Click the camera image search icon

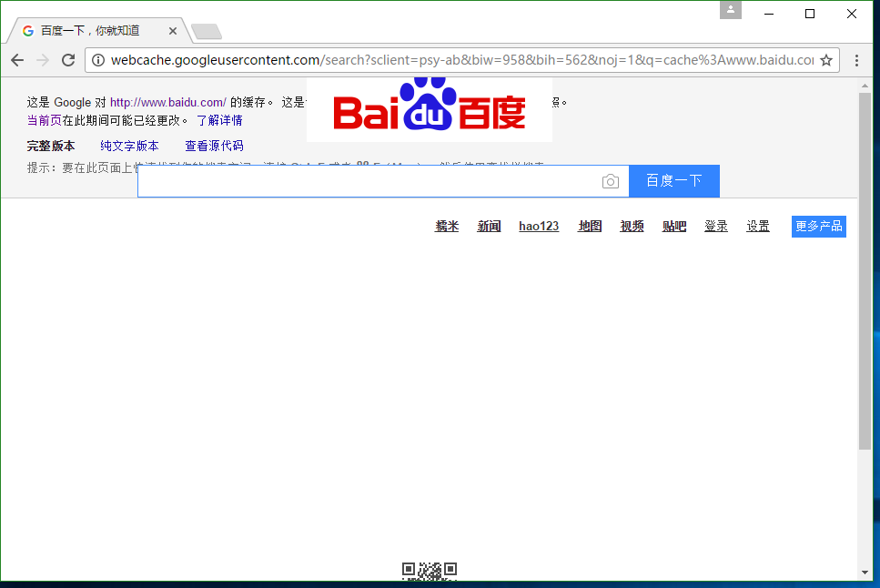pos(611,181)
